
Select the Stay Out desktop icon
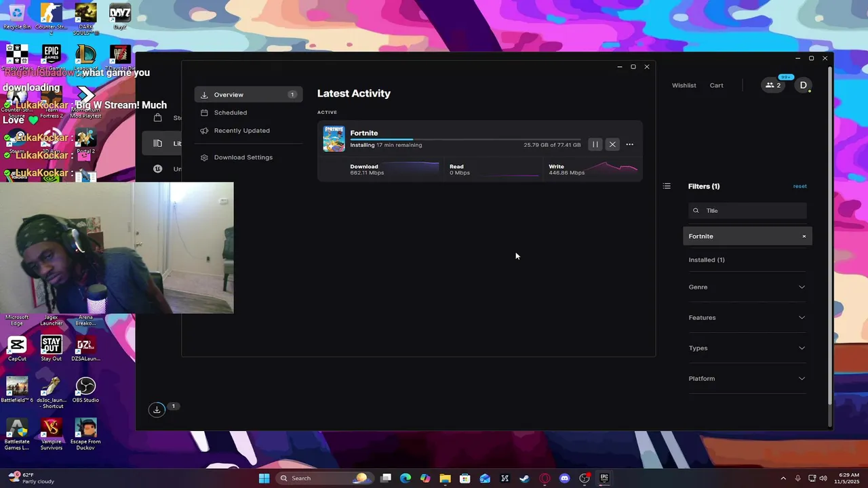[51, 348]
